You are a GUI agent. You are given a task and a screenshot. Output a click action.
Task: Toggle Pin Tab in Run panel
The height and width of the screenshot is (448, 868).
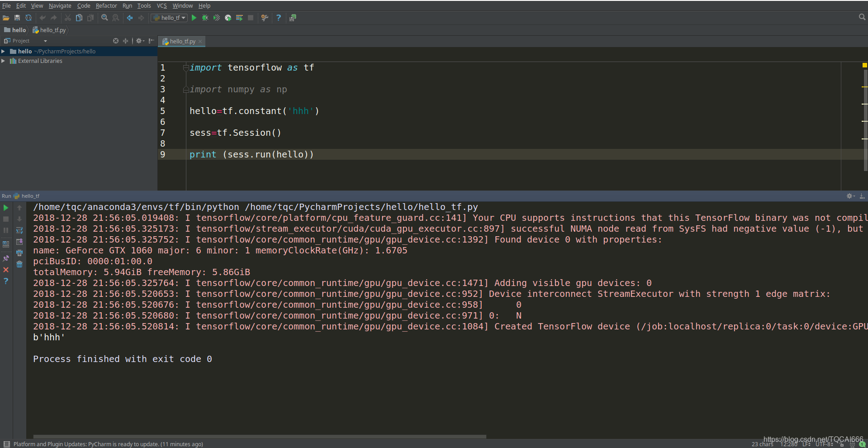[x=6, y=258]
